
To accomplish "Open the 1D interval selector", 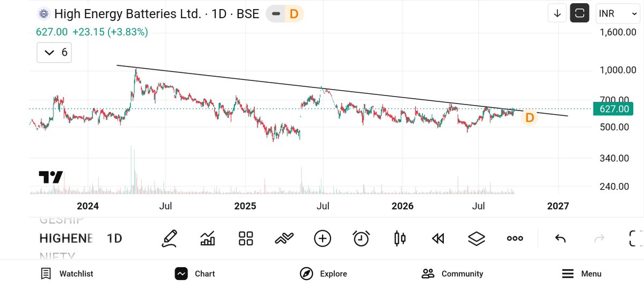I will click(x=114, y=238).
